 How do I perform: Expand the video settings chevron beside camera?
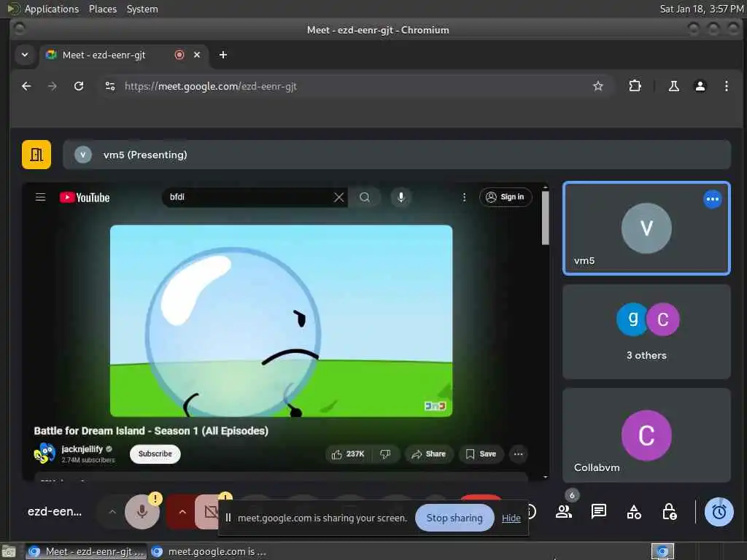[182, 512]
